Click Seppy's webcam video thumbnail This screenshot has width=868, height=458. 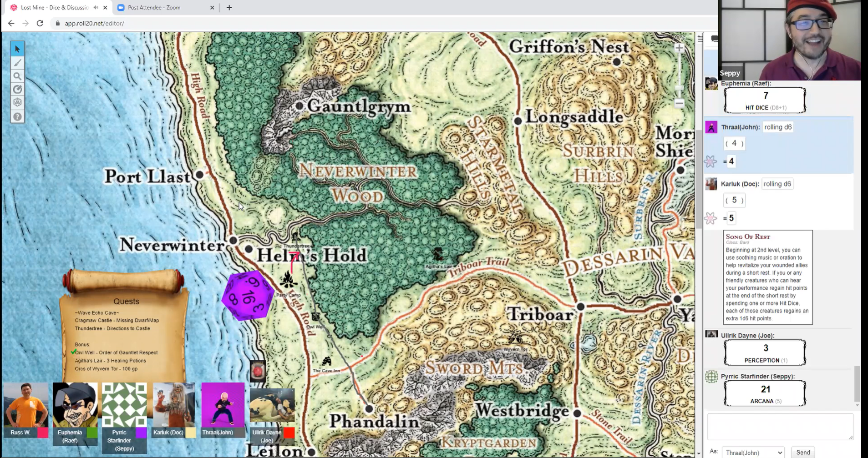pos(790,40)
